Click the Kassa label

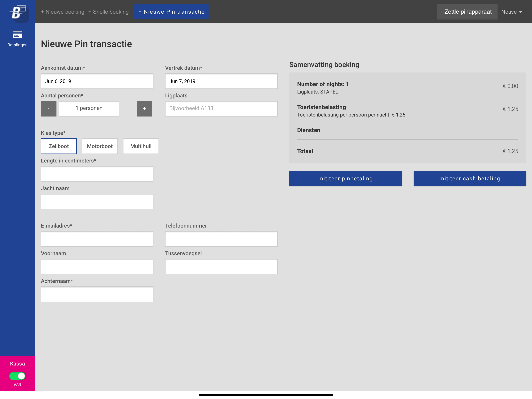coord(17,364)
